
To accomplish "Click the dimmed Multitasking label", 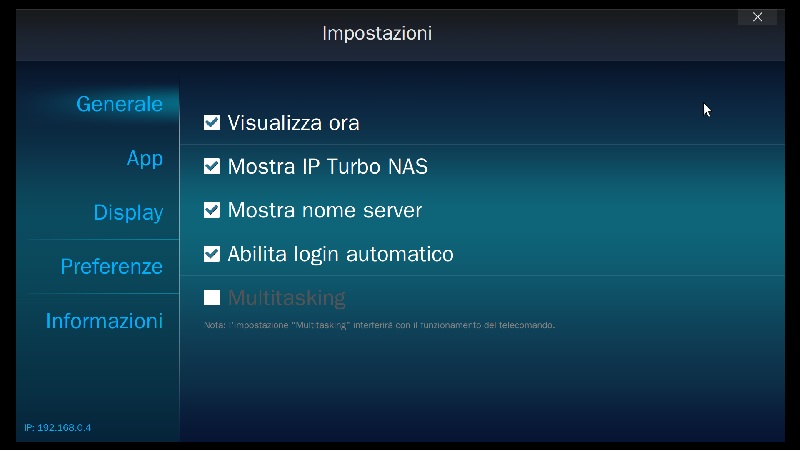I will [286, 297].
